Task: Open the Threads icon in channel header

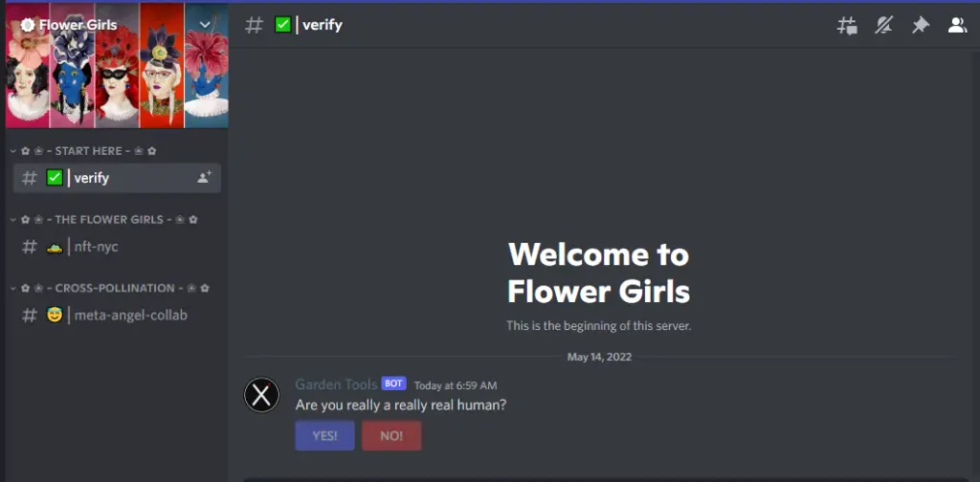Action: click(x=847, y=26)
